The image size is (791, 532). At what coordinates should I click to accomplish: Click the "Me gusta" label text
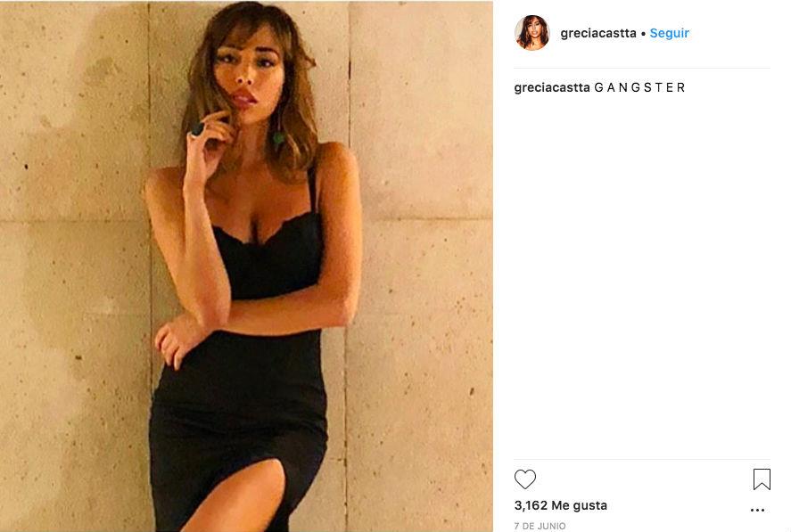[579, 505]
